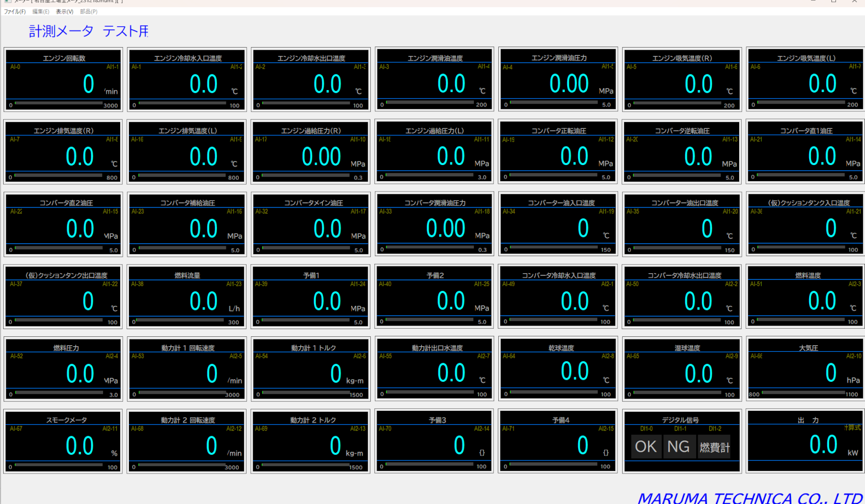Select the エンジン潤滑油圧力 meter value

pyautogui.click(x=569, y=84)
